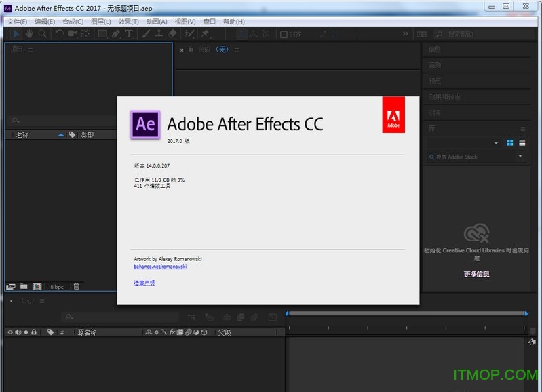Image resolution: width=542 pixels, height=392 pixels.
Task: Select the Hand tool in the toolbar
Action: click(29, 34)
